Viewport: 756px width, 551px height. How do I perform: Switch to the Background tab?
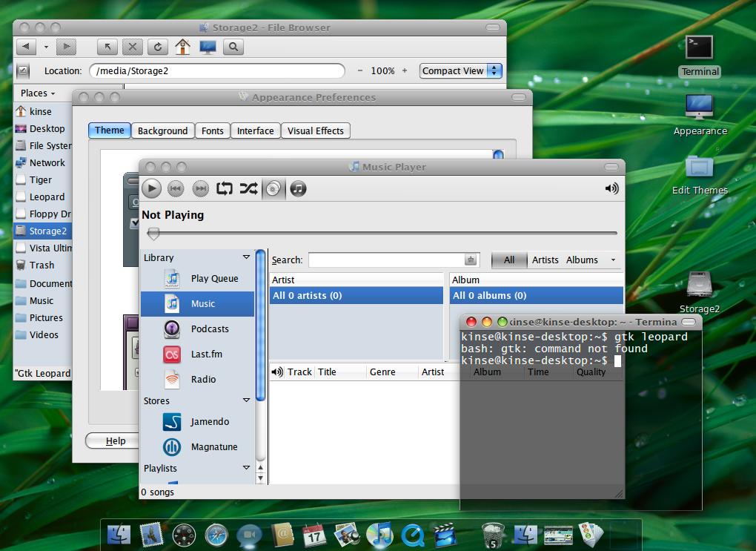[x=162, y=131]
